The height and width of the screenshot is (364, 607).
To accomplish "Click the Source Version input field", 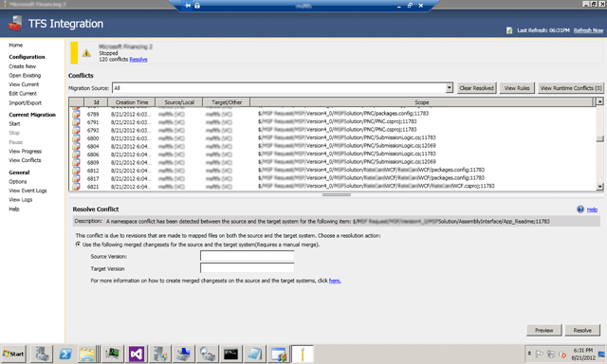I will pos(247,256).
